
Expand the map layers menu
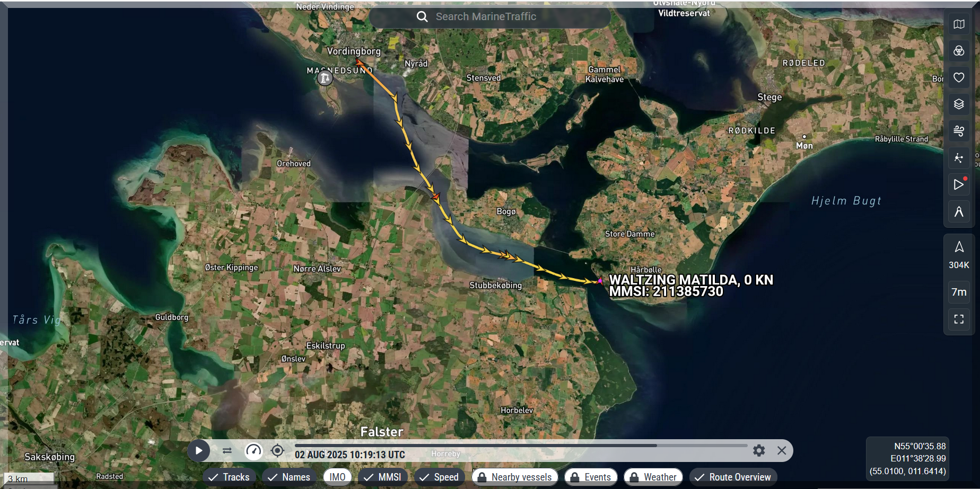959,104
